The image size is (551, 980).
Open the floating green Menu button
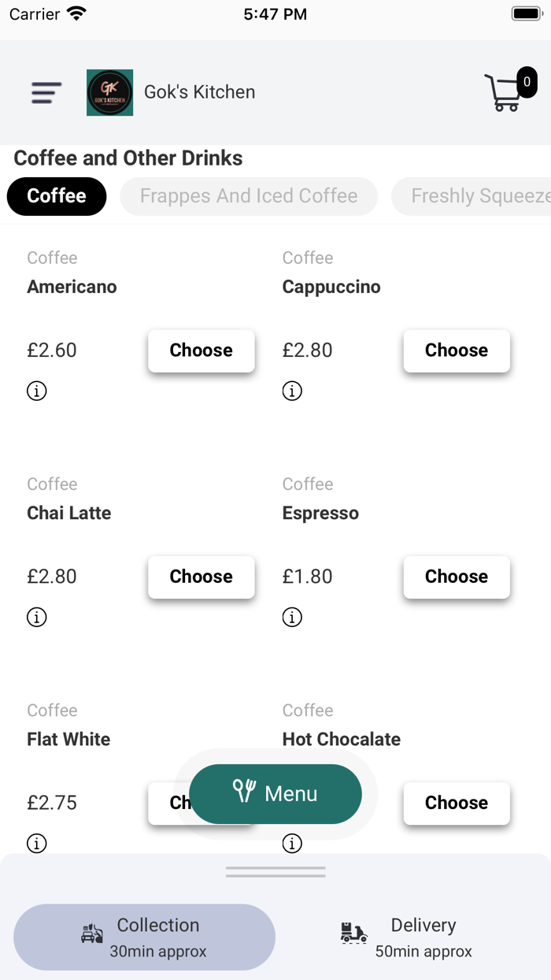tap(275, 793)
